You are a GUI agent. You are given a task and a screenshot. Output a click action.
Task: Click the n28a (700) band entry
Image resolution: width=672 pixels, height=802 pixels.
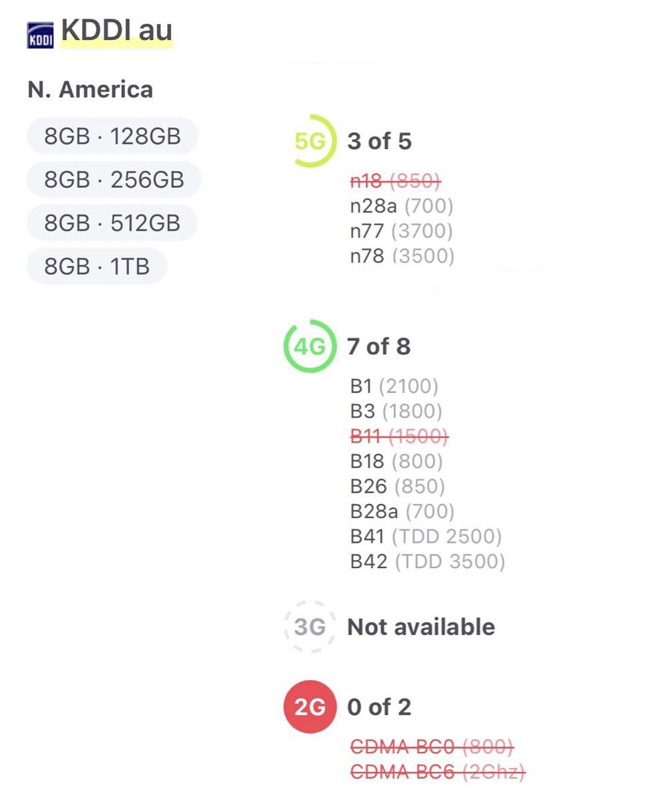coord(402,206)
